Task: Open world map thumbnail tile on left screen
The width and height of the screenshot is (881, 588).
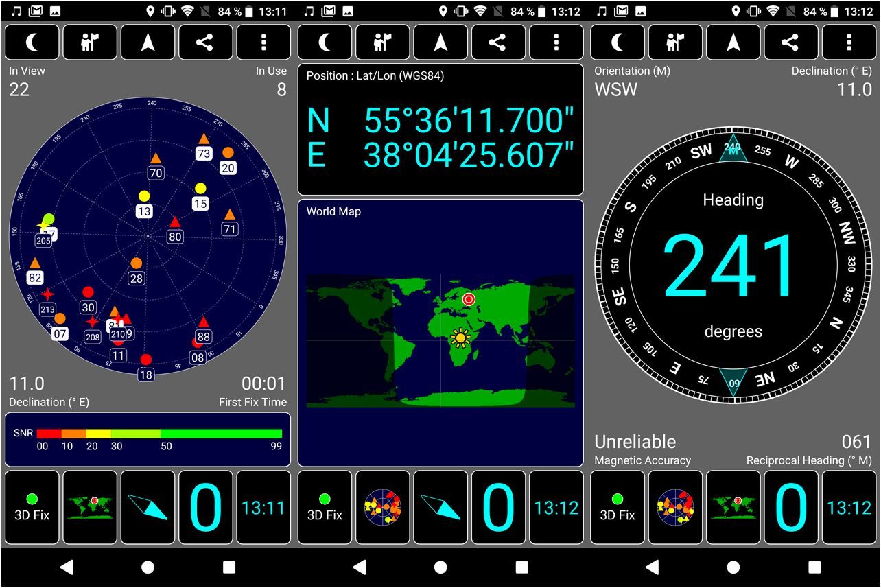Action: [90, 508]
